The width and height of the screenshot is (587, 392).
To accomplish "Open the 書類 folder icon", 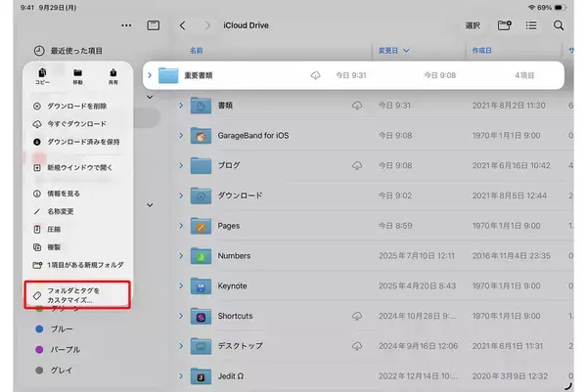I will [x=201, y=106].
